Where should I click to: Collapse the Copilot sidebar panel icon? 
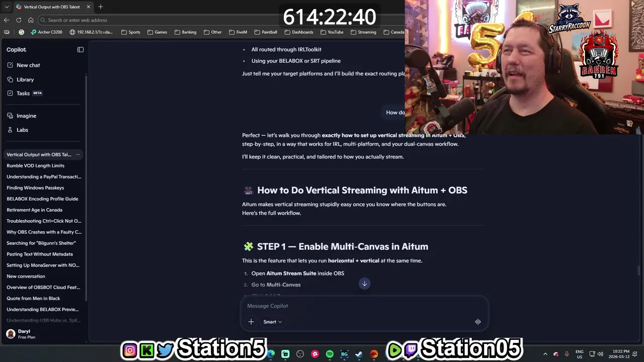[x=80, y=49]
